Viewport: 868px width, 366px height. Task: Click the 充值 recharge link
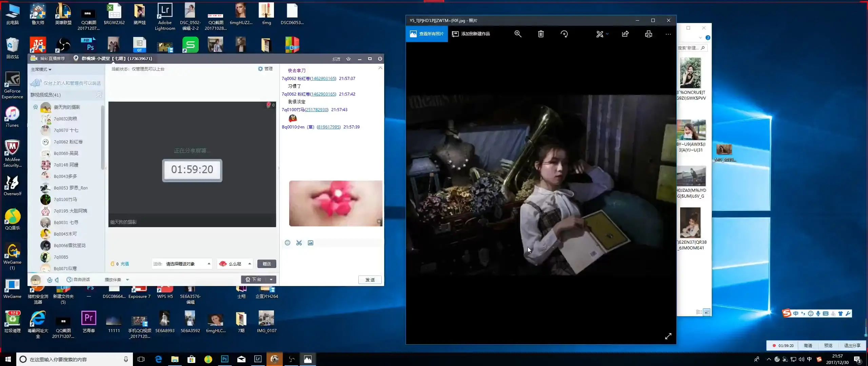pos(125,264)
